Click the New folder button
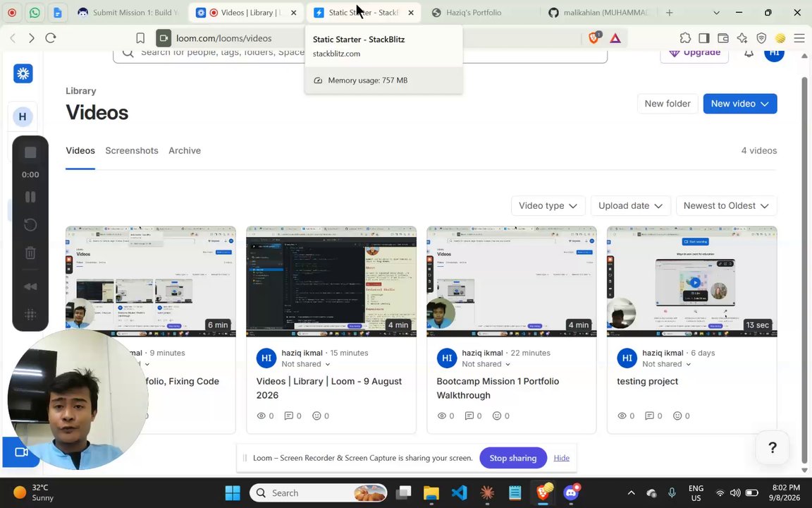 [668, 104]
